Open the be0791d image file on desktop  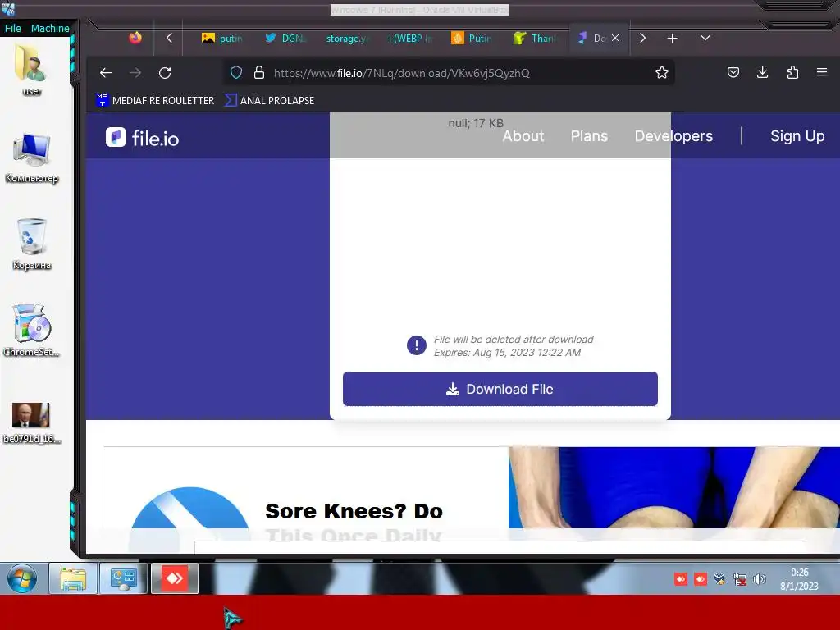[32, 423]
